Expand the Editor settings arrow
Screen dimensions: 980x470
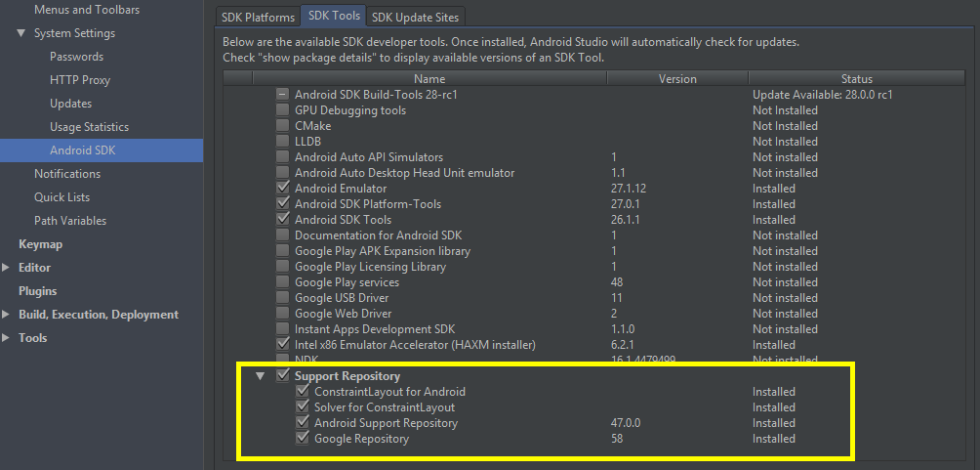pos(6,267)
